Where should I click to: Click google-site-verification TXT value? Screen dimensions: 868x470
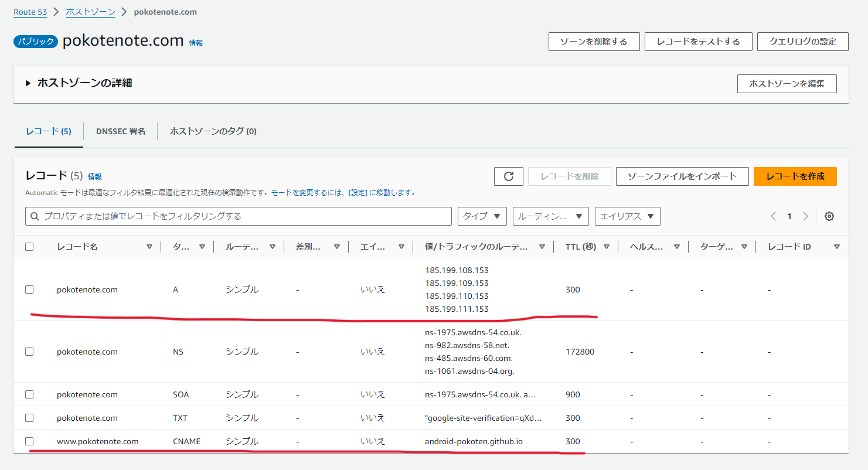tap(484, 418)
